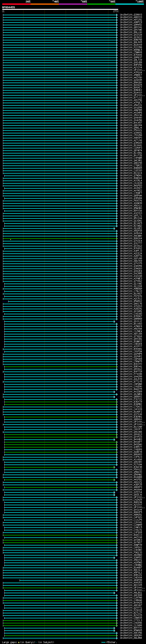Click the hit label UniRef100_A5FGL1
The width and height of the screenshot is (146, 644).
coord(131,573)
